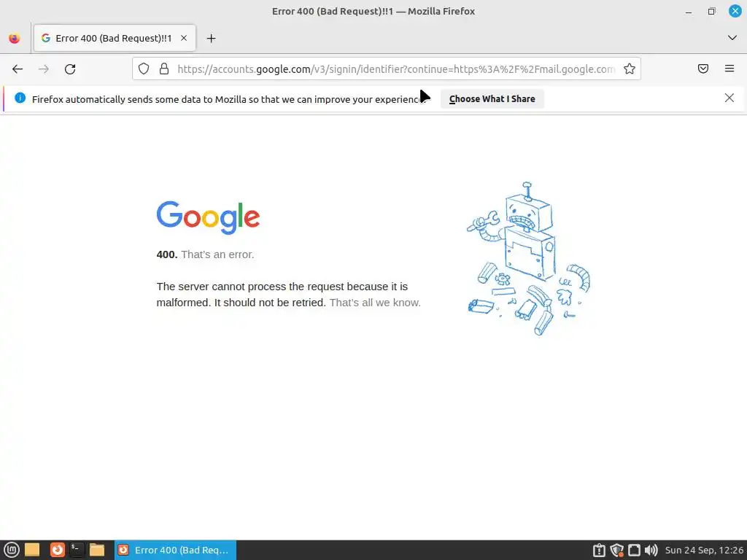Image resolution: width=747 pixels, height=560 pixels.
Task: Bookmark this page with the star icon
Action: pos(630,69)
